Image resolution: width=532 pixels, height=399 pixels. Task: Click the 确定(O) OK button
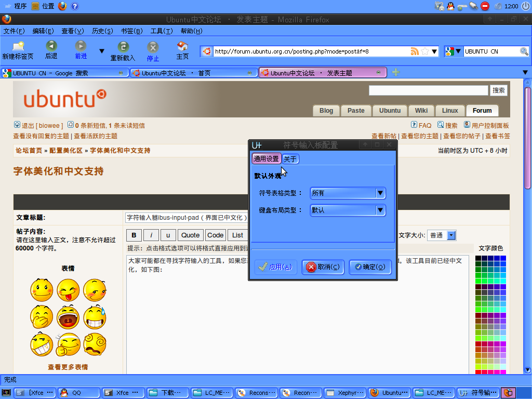pos(370,267)
